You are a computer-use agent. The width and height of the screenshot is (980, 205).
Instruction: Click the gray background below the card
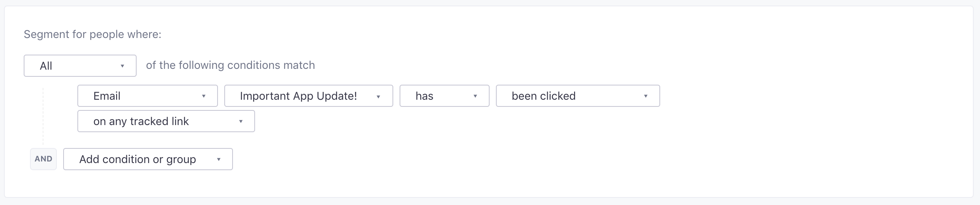click(490, 202)
